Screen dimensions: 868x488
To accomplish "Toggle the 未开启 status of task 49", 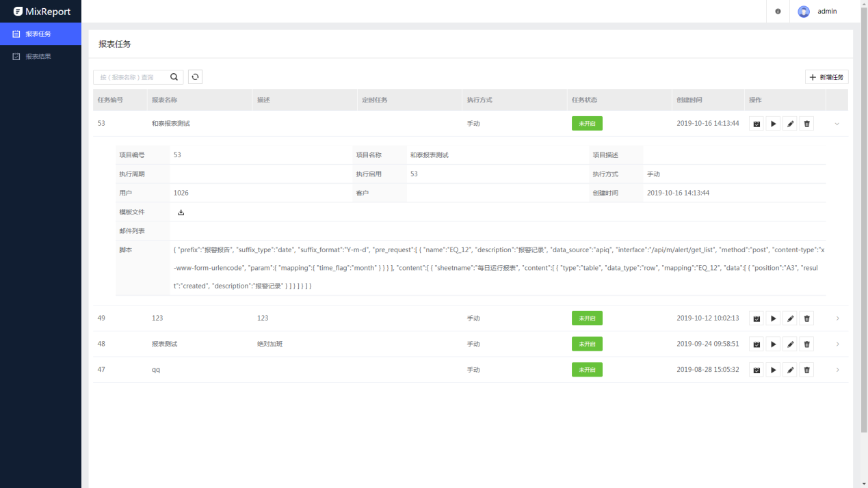I will pyautogui.click(x=587, y=318).
